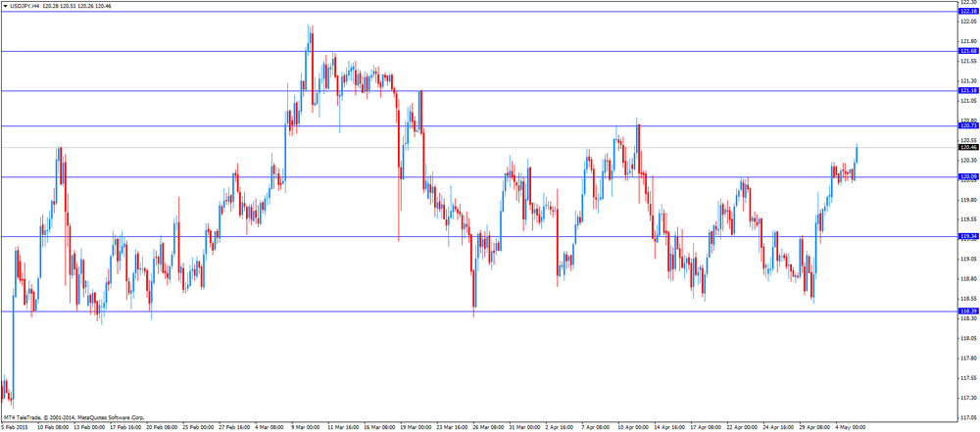Click the 17 Apr 08:00 time label
Viewport: 980px width, 432px height.
tap(706, 428)
